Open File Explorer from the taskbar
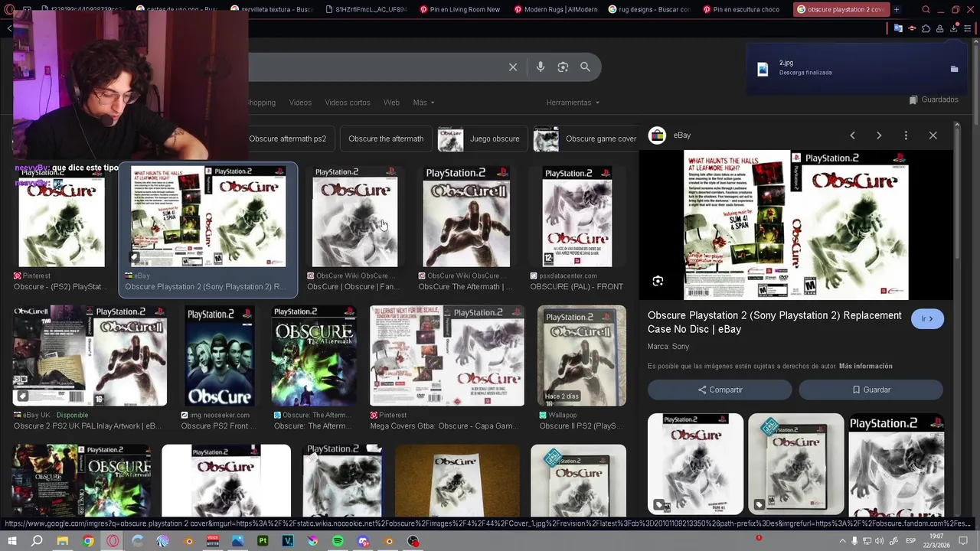 point(63,541)
